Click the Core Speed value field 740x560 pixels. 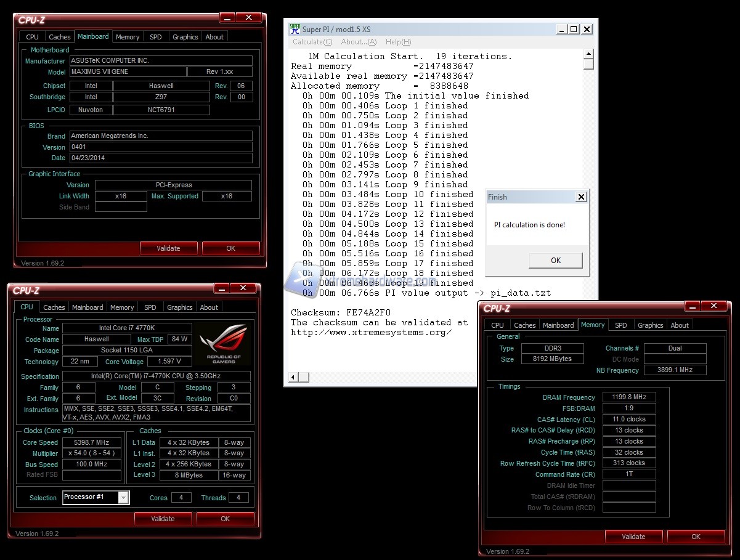(x=91, y=442)
